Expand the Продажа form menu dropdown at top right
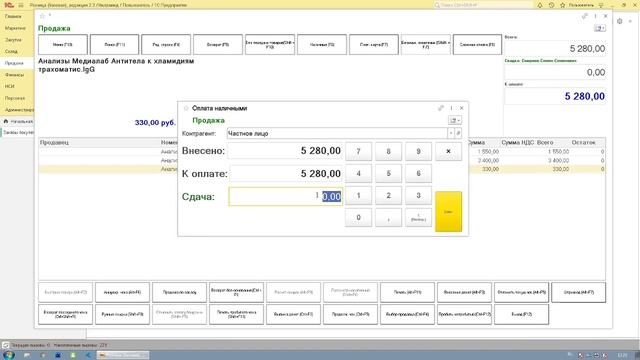This screenshot has width=640, height=360. (x=600, y=28)
